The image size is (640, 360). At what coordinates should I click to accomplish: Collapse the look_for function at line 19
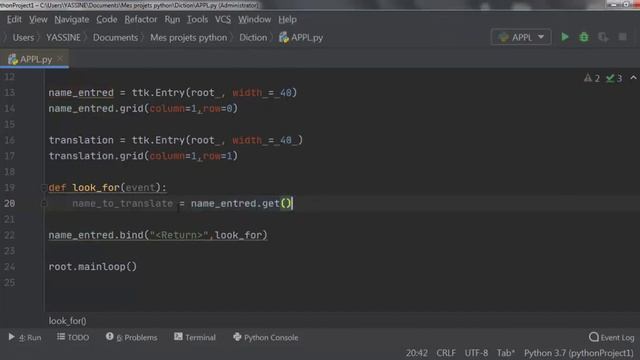pyautogui.click(x=44, y=187)
